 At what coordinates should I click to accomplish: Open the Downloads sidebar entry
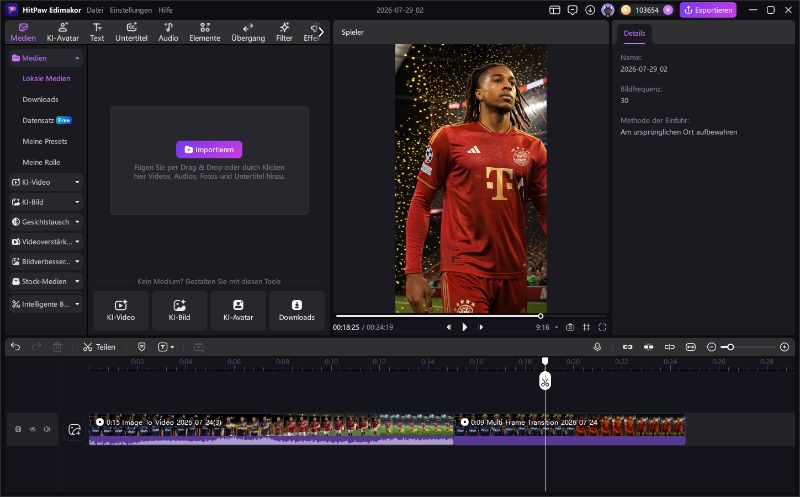[40, 100]
